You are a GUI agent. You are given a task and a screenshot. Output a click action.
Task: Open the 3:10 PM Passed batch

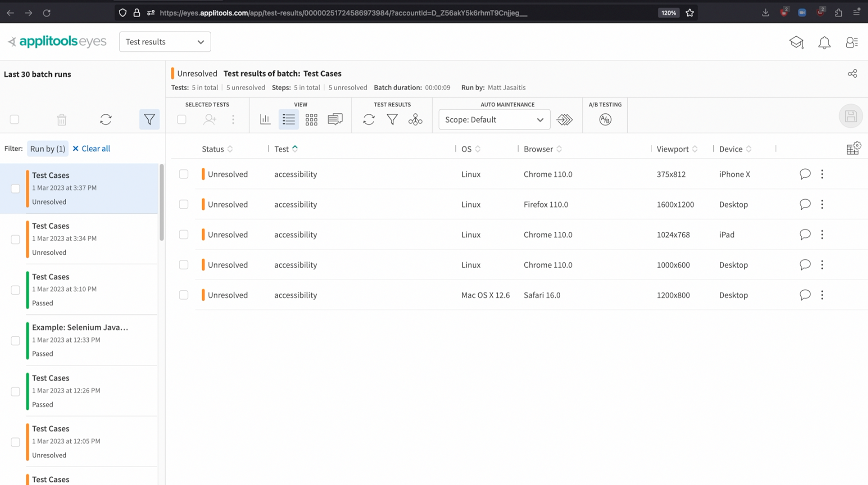pos(79,289)
